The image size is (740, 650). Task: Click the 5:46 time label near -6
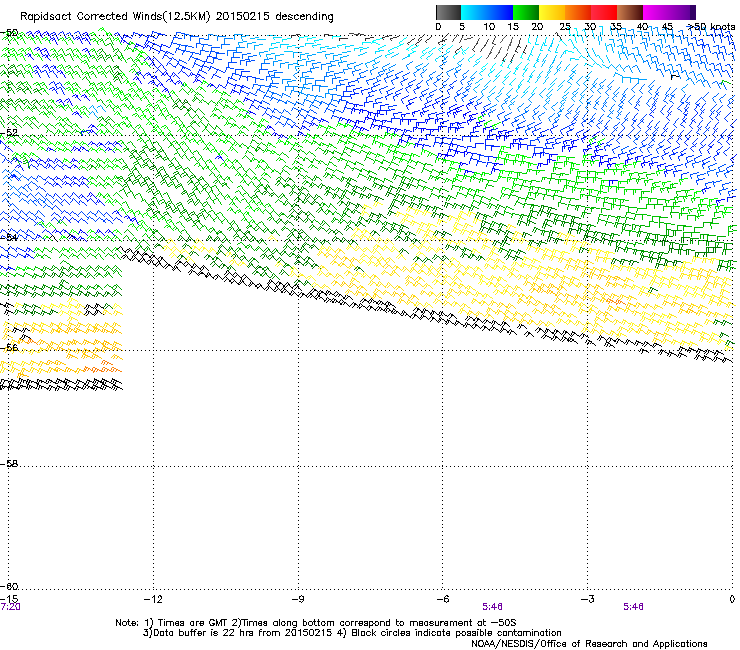click(492, 607)
